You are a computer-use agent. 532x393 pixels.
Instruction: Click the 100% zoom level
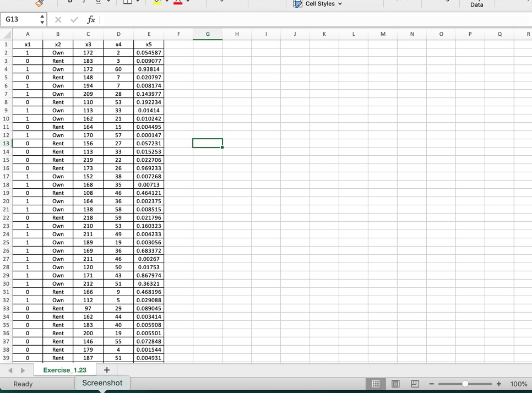[x=519, y=384]
